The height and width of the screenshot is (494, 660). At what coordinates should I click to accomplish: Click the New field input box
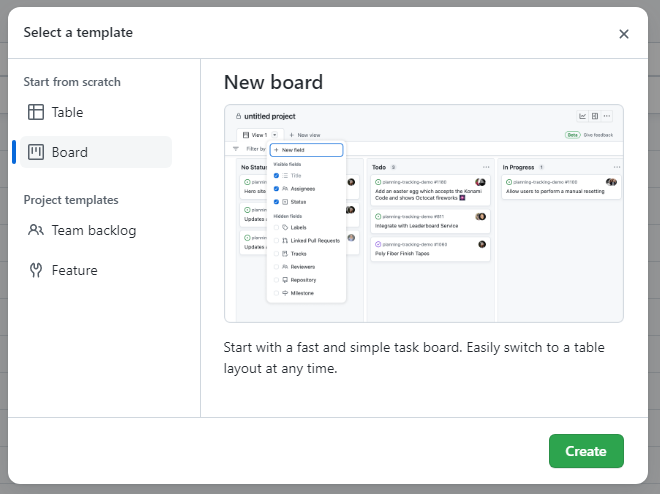click(306, 150)
